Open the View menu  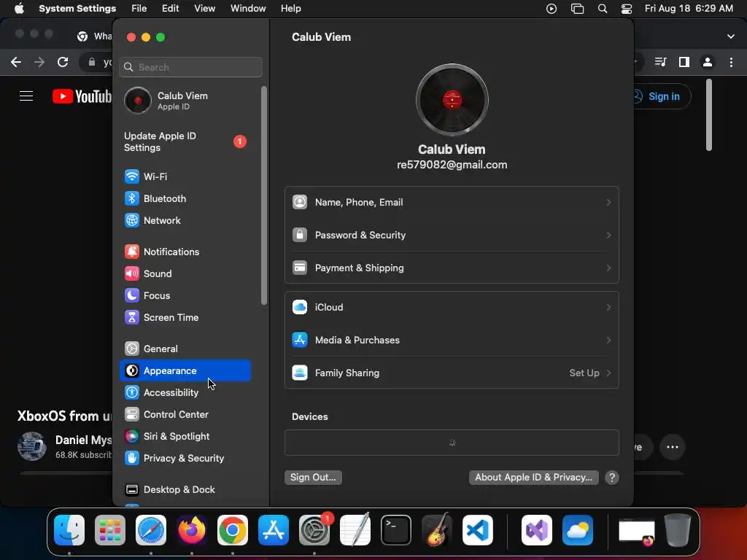click(204, 9)
